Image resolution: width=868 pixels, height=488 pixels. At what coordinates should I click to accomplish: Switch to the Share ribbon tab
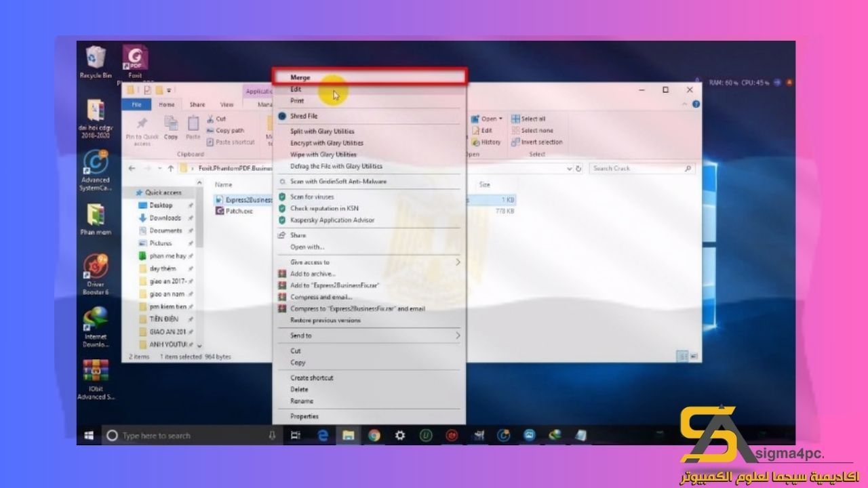coord(197,104)
